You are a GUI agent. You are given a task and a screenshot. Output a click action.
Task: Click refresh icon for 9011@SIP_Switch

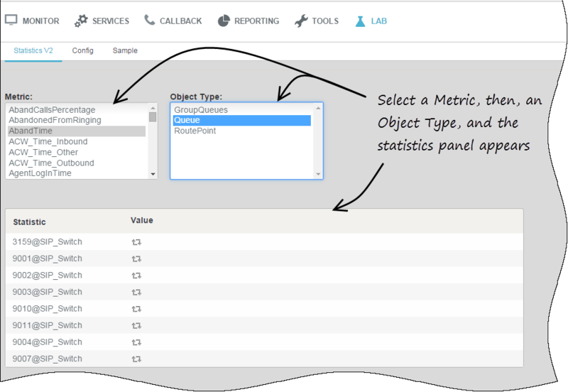(x=136, y=325)
